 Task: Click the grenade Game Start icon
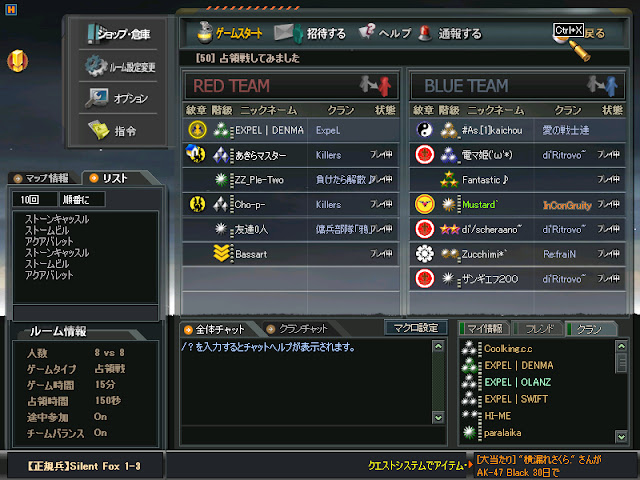tap(204, 33)
